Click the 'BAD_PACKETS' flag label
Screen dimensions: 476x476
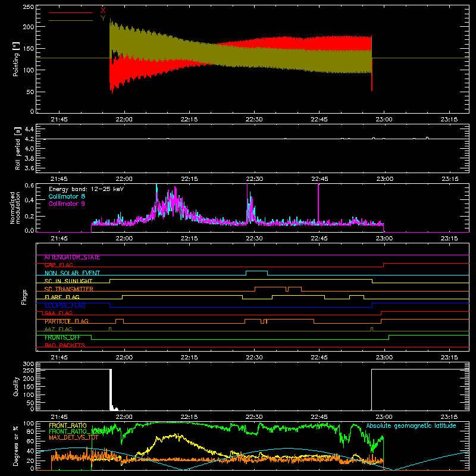65,345
